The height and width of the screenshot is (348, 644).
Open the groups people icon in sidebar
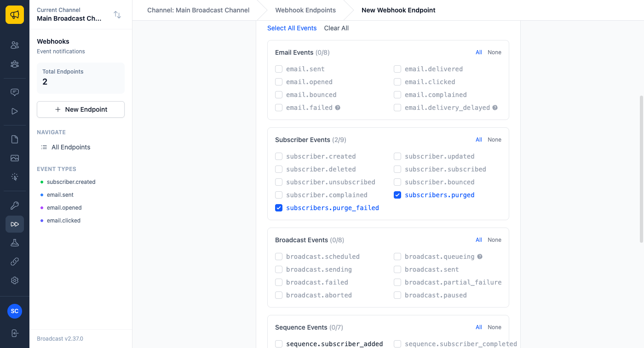coord(15,64)
